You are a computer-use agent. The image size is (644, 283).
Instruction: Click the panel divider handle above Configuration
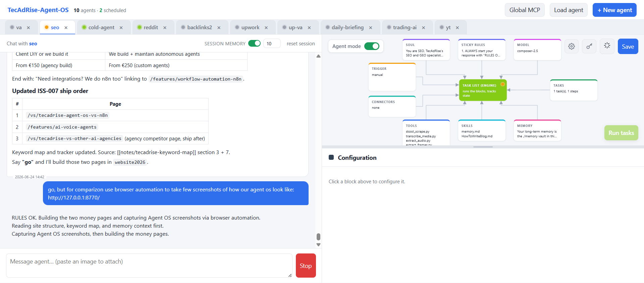tap(483, 147)
